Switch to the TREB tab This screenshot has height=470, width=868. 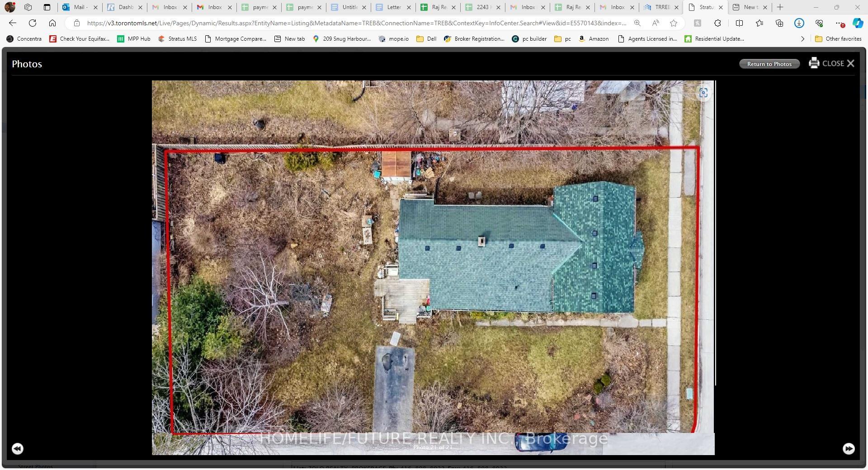tap(662, 7)
